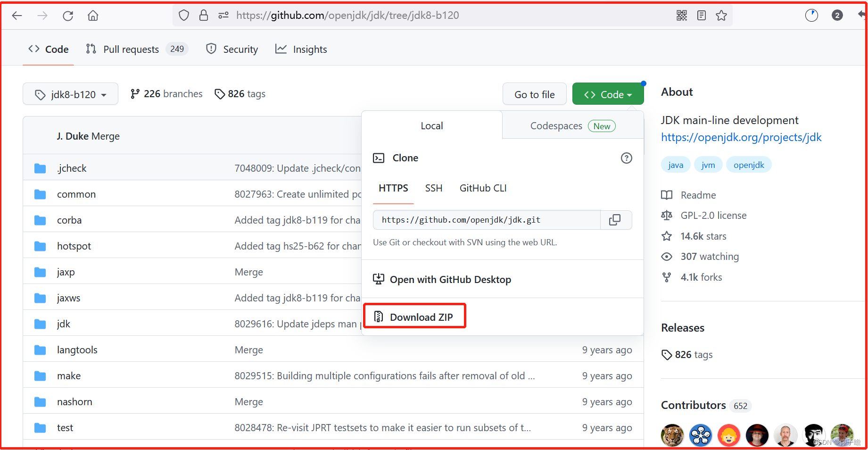Select GitHub CLI clone method

pos(483,188)
